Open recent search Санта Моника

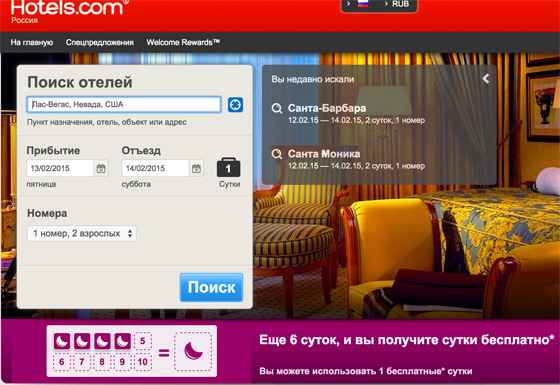324,154
